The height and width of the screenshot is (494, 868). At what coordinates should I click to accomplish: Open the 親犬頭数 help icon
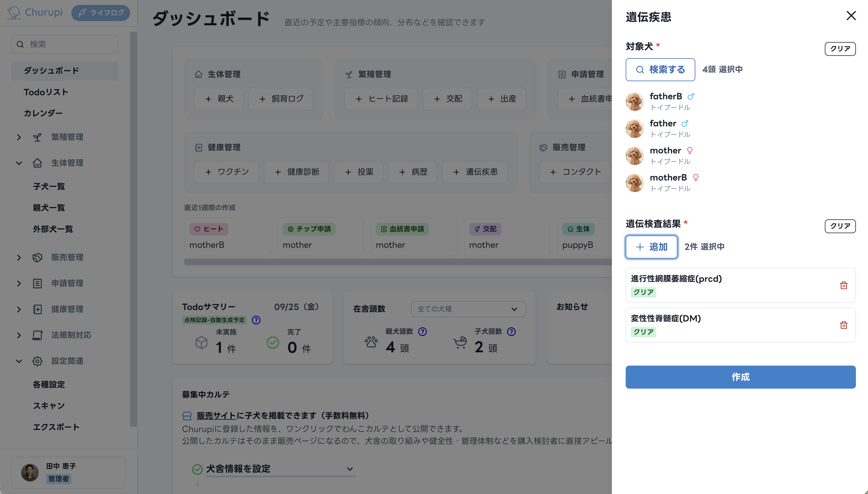(x=422, y=331)
